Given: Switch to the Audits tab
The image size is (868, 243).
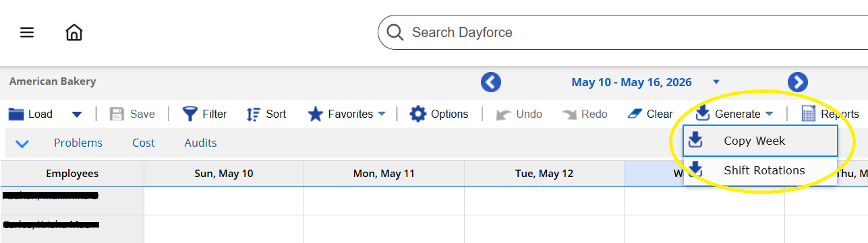Looking at the screenshot, I should [x=201, y=143].
